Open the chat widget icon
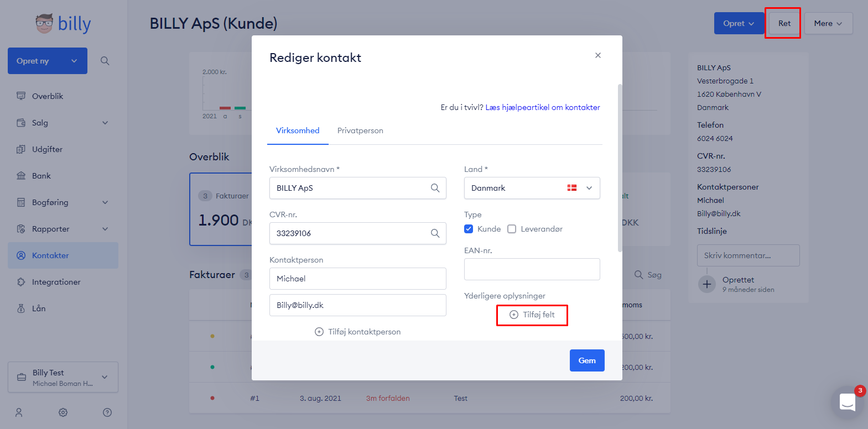The image size is (868, 429). click(847, 402)
